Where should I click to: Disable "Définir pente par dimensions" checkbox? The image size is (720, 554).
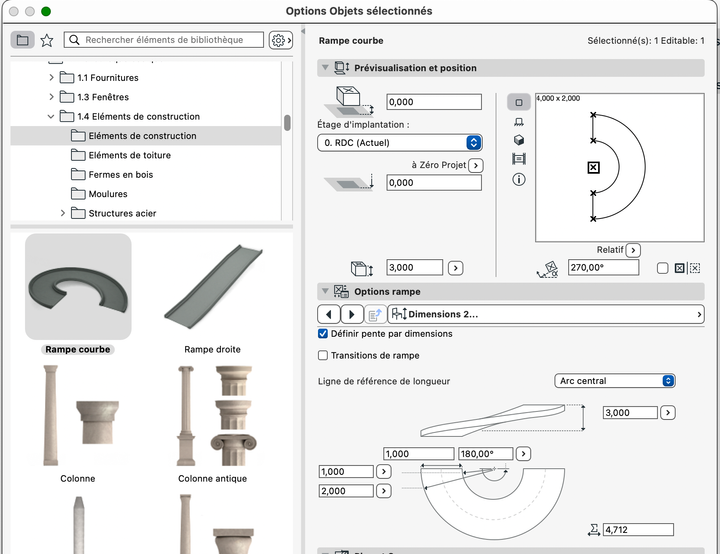[323, 333]
